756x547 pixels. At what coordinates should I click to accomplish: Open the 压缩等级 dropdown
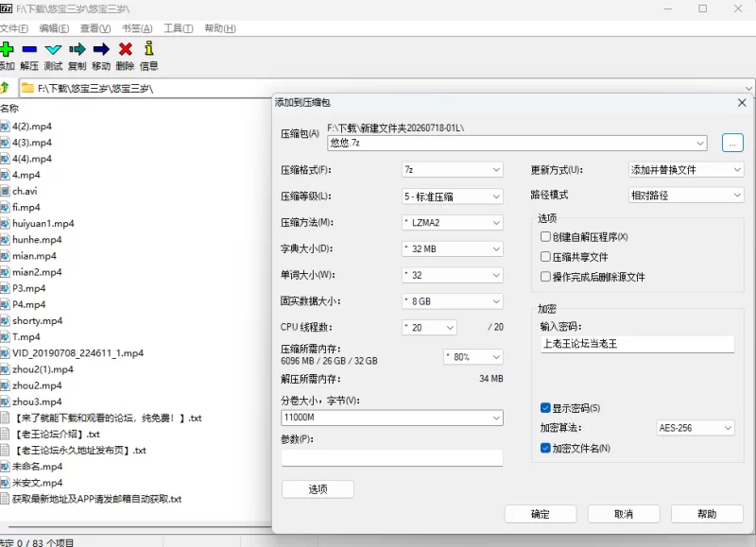453,197
